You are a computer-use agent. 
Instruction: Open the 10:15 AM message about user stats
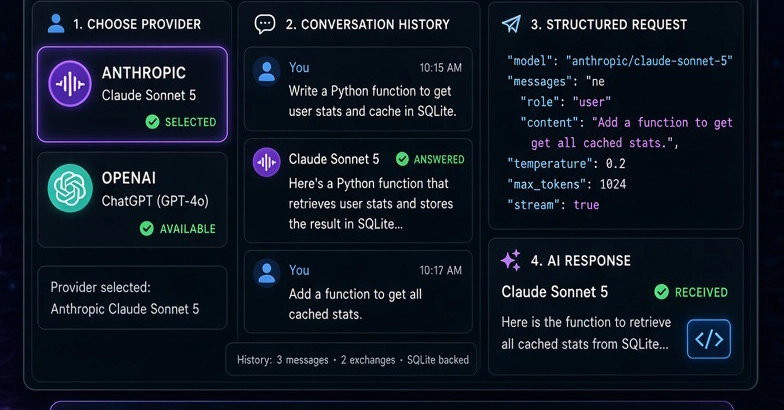358,89
